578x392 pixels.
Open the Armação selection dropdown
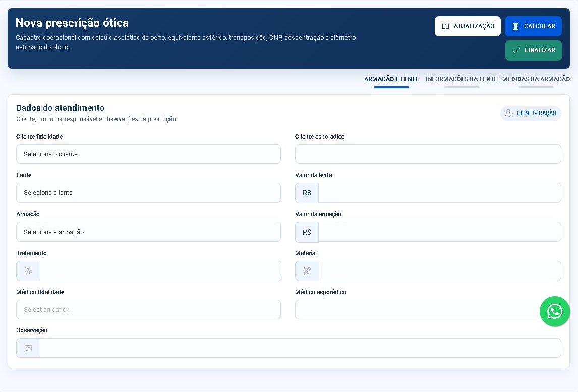point(149,232)
